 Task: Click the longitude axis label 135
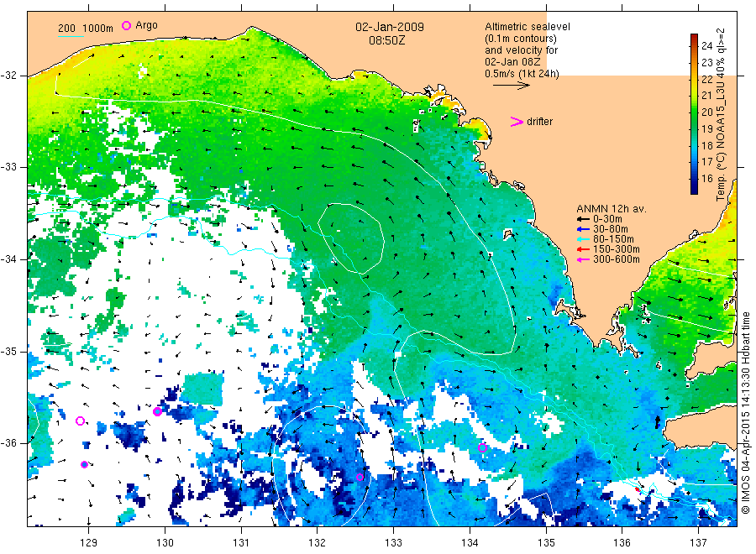(546, 543)
